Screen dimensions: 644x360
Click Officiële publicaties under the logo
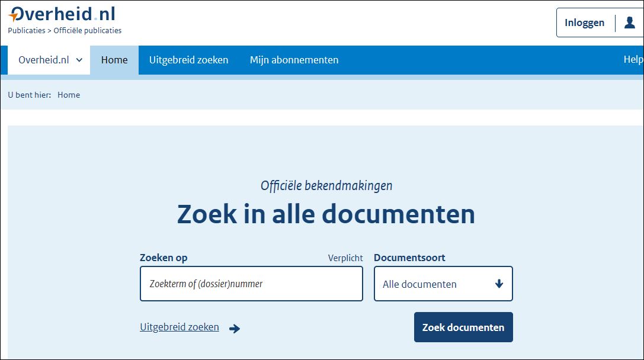click(88, 31)
